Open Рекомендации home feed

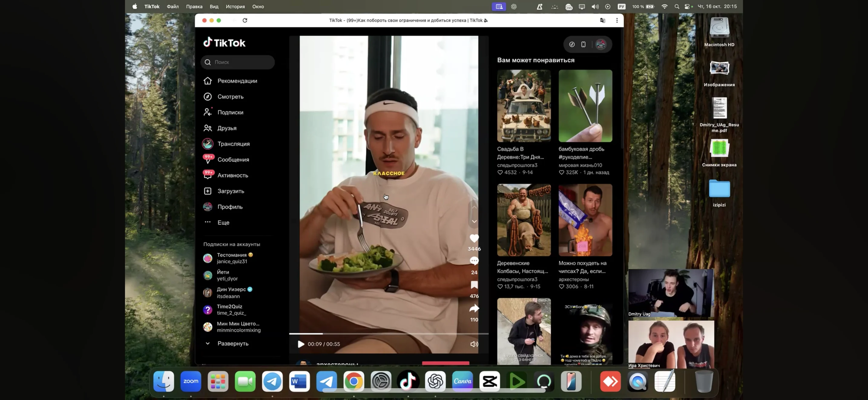click(x=237, y=81)
